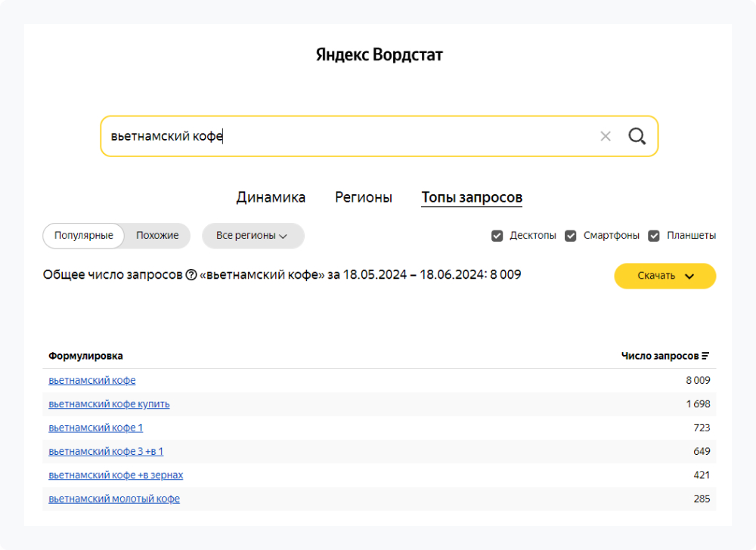This screenshot has height=550, width=756.
Task: Open the вьетнамский кофе купить query link
Action: [x=109, y=404]
